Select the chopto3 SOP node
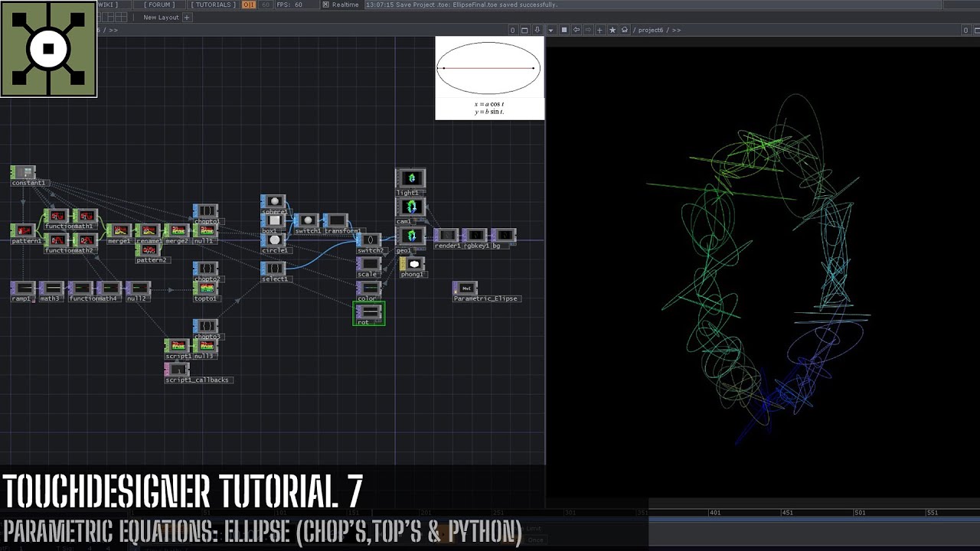The image size is (980, 551). coord(205,326)
